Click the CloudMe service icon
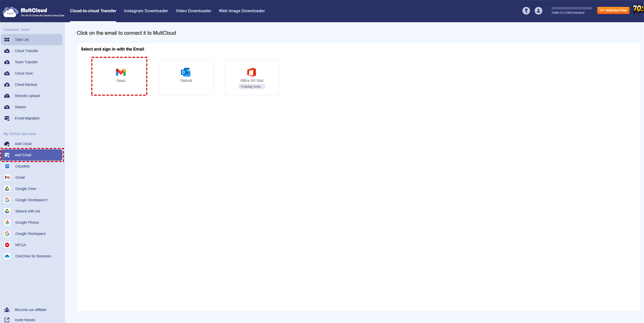This screenshot has height=323, width=644. click(7, 166)
